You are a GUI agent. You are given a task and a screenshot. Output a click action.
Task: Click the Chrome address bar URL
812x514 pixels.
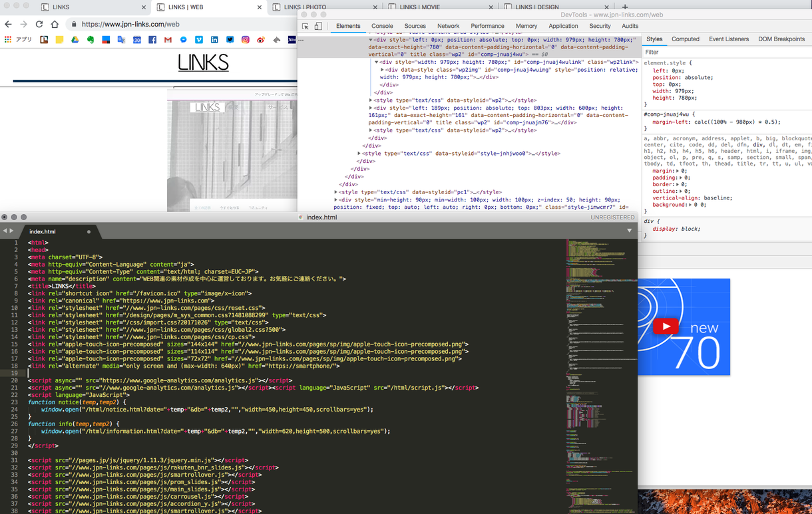130,25
